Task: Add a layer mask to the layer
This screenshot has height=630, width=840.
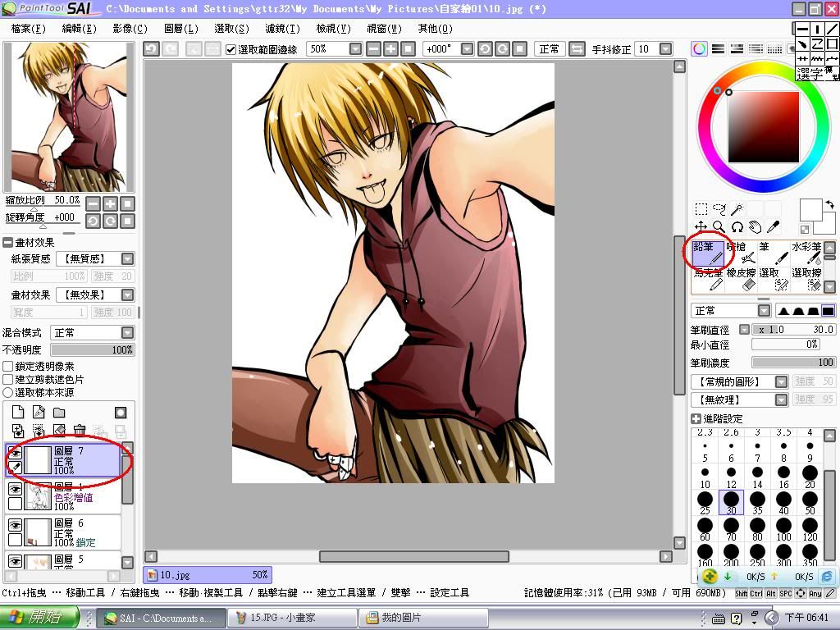Action: (121, 412)
